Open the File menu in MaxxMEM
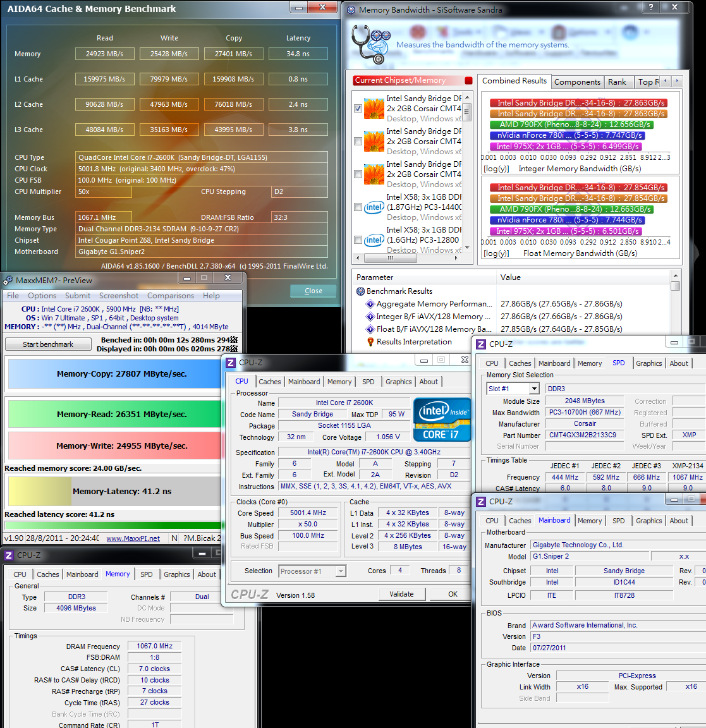The height and width of the screenshot is (728, 706). point(13,296)
